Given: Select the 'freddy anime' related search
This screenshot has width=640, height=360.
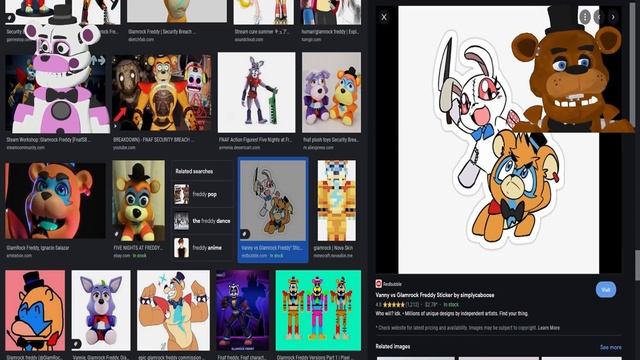Looking at the screenshot, I should point(202,248).
